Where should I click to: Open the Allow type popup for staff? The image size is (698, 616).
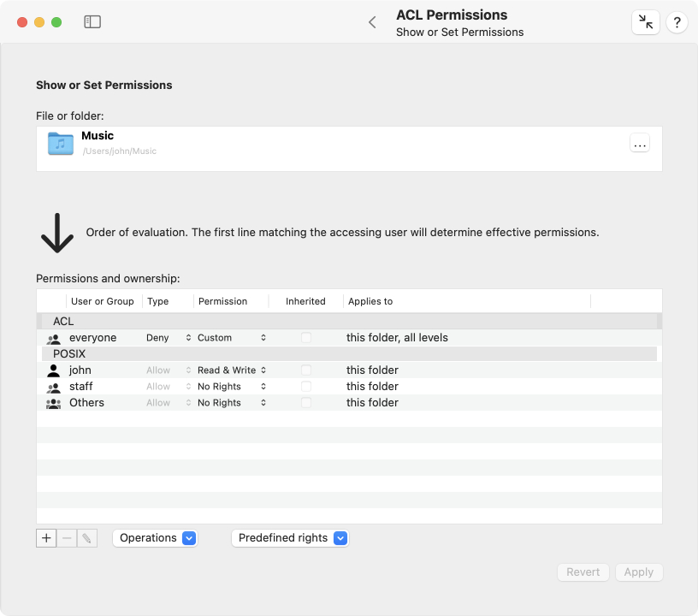pos(169,387)
